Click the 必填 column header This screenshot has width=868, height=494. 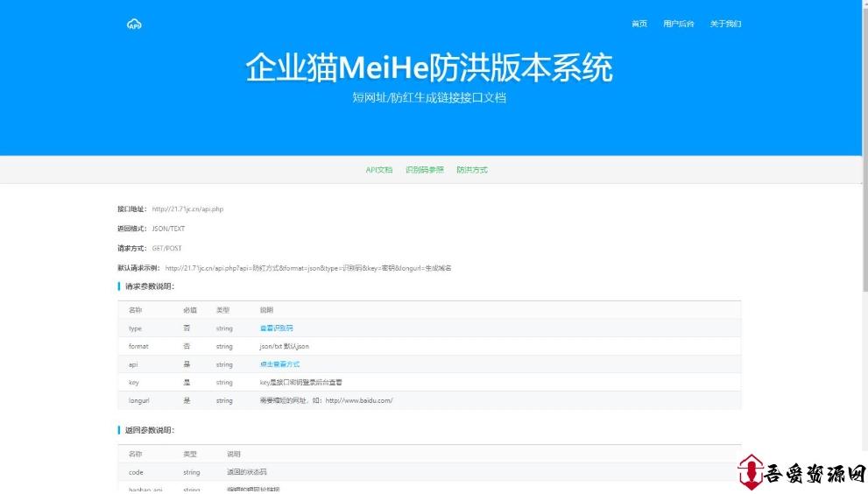pyautogui.click(x=190, y=310)
